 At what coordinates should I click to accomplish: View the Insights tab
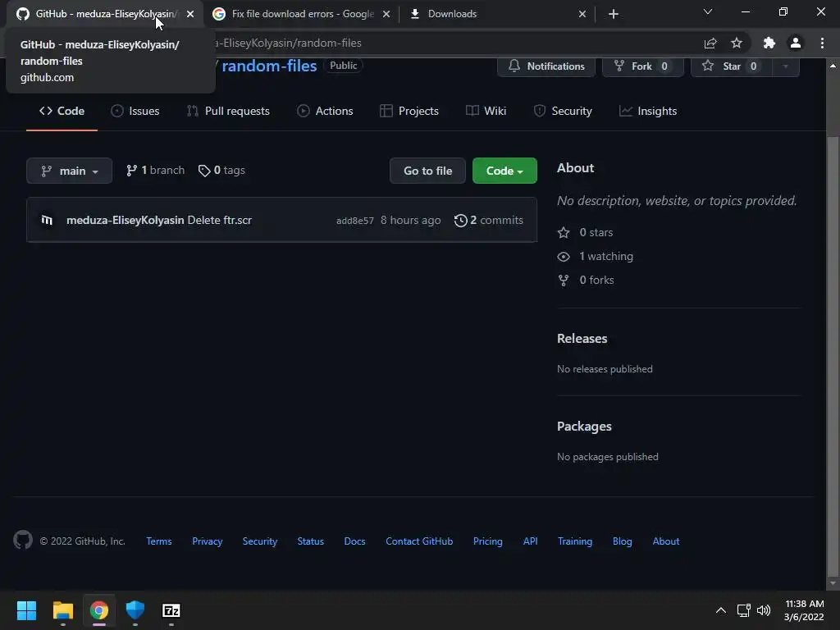pos(648,111)
